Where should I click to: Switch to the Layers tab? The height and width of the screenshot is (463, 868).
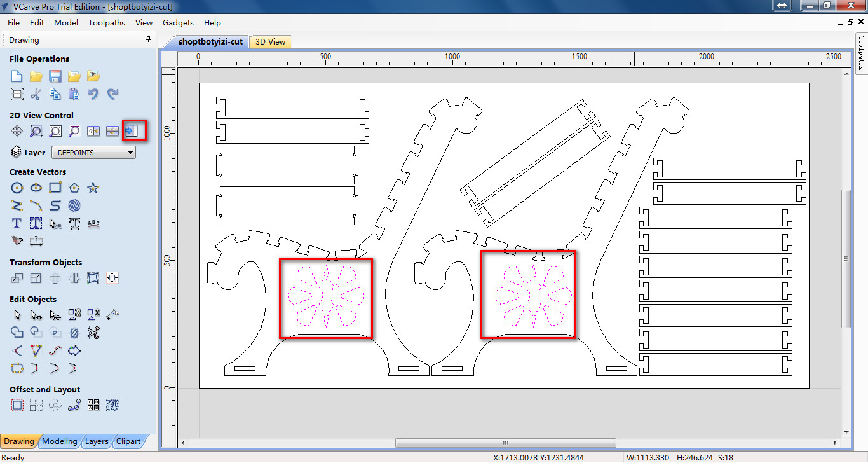tap(97, 441)
